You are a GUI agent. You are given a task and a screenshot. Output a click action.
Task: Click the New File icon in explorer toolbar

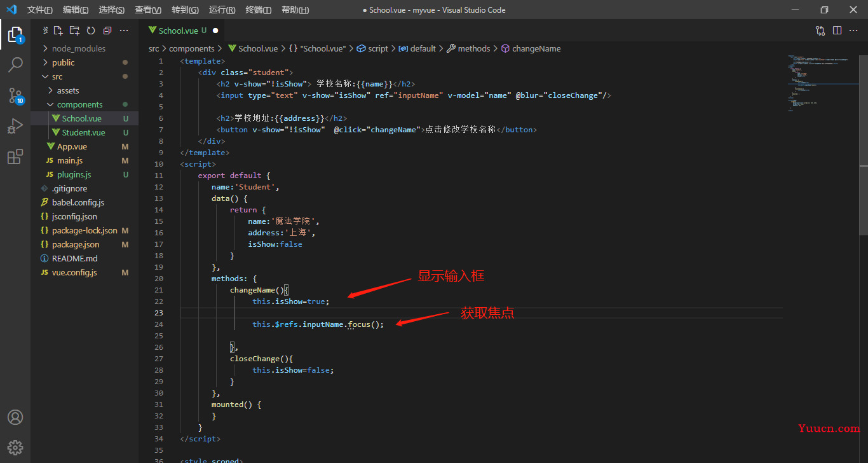point(58,31)
